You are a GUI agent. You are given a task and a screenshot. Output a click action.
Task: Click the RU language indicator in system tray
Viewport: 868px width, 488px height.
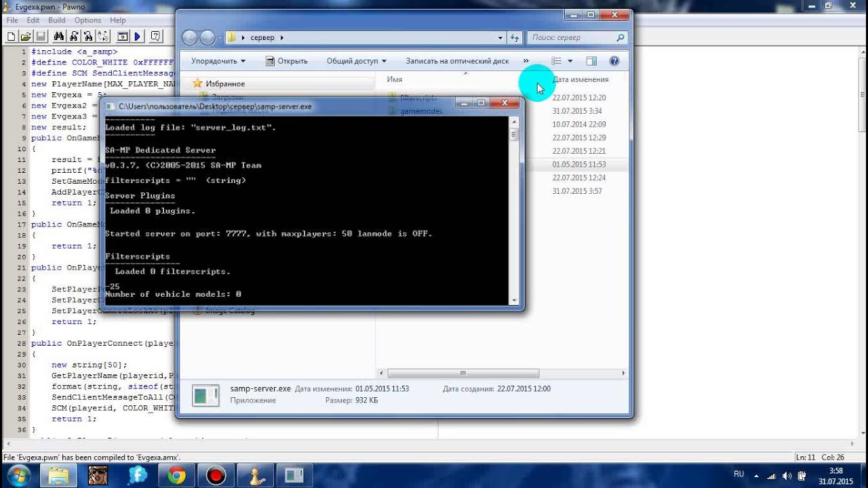tap(738, 474)
